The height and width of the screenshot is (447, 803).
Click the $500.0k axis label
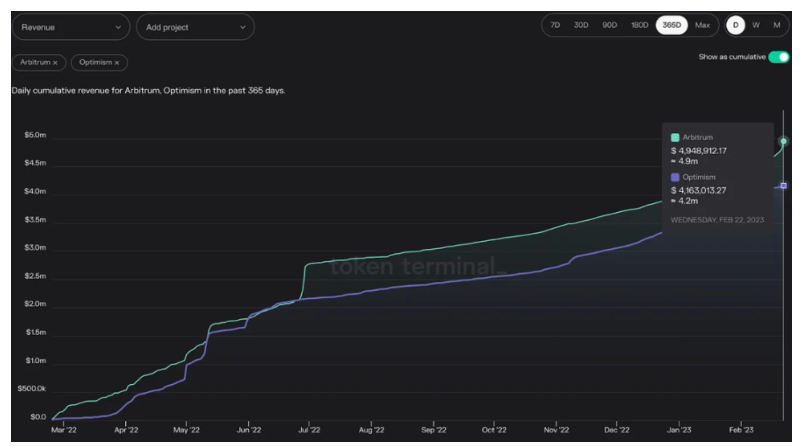click(x=32, y=389)
